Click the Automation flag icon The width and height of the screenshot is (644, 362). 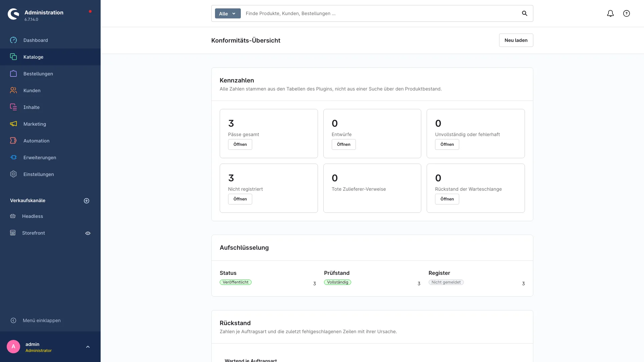pyautogui.click(x=13, y=141)
